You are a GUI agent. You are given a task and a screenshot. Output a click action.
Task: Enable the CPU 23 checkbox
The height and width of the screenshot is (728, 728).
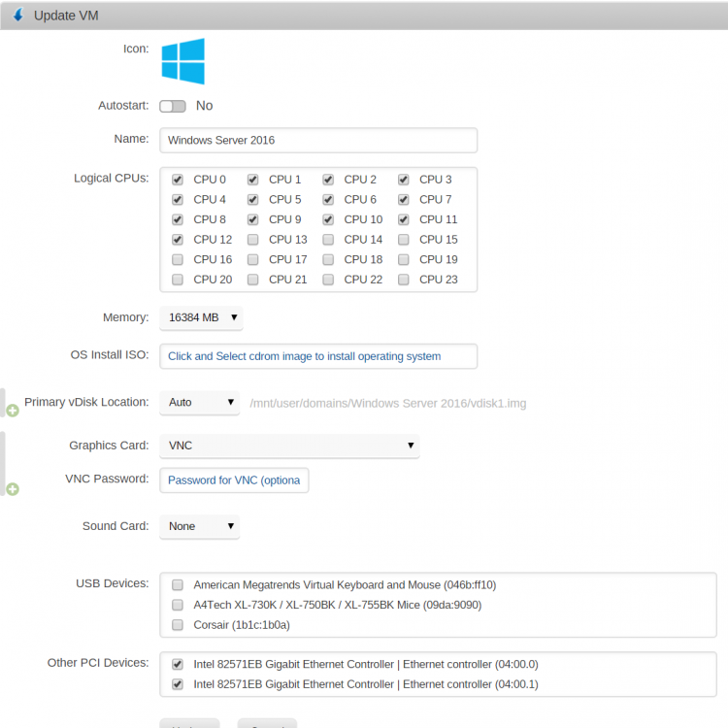[x=404, y=280]
